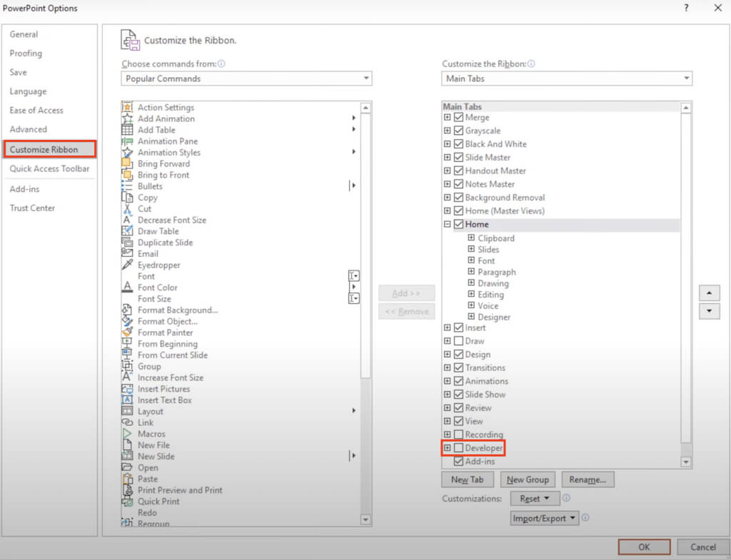This screenshot has height=560, width=731.
Task: Click the New Tab button
Action: tap(468, 479)
